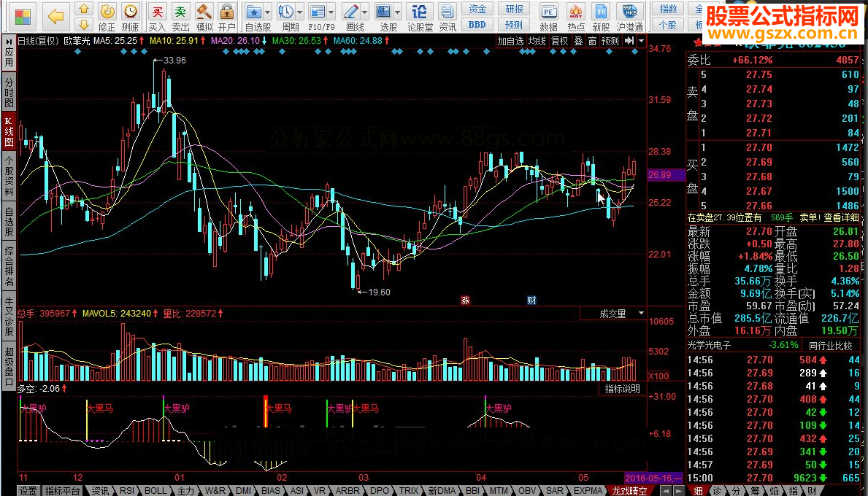868x496 pixels.
Task: Click the yellow up arrow icon
Action: [84, 9]
